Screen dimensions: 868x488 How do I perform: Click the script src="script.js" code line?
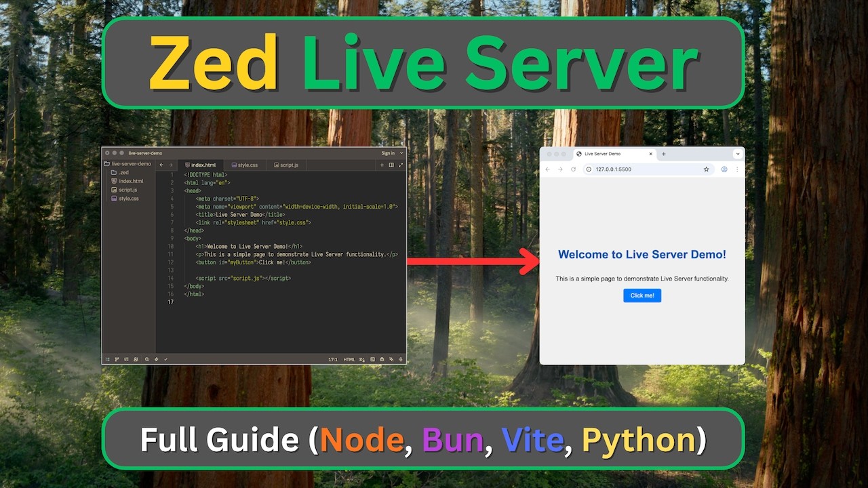243,278
